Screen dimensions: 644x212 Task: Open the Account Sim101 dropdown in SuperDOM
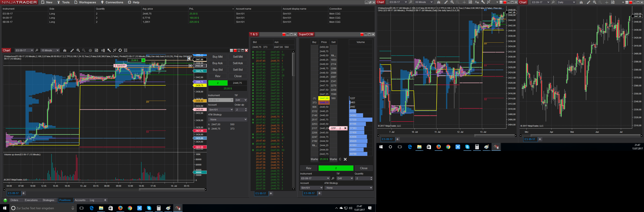coord(311,188)
